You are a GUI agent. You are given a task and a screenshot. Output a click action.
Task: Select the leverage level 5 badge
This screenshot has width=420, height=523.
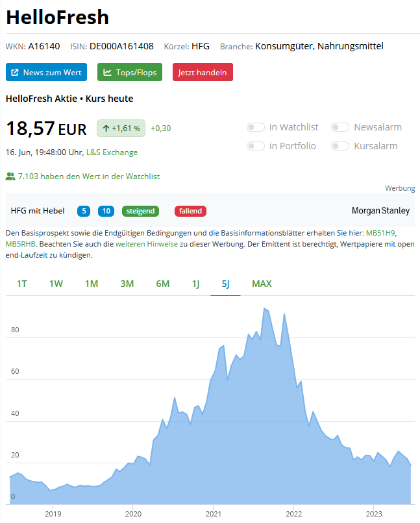[84, 211]
